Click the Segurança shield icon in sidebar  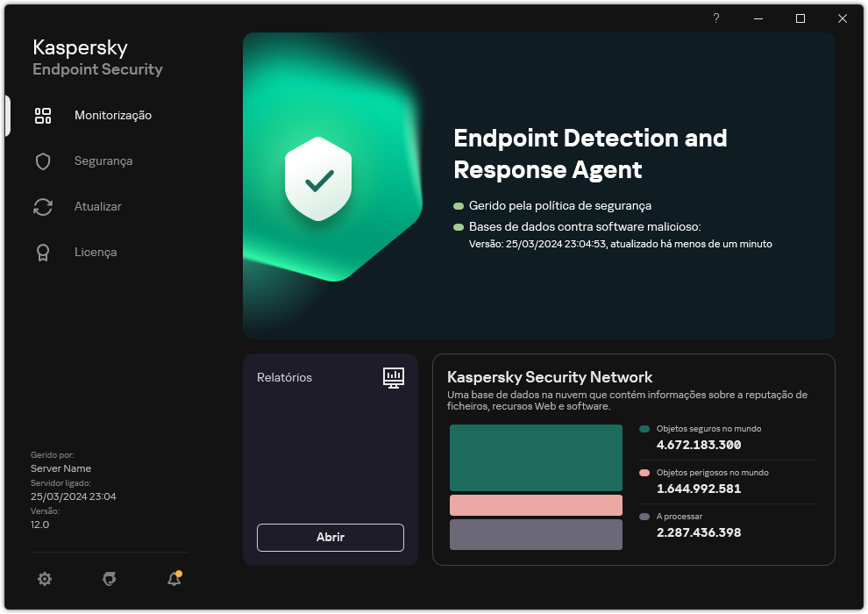[x=43, y=161]
